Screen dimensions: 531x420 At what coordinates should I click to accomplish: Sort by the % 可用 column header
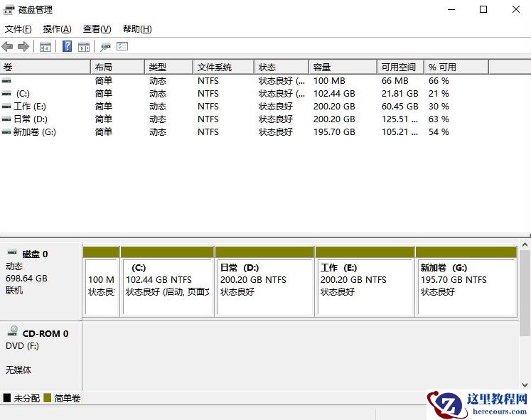(456, 67)
